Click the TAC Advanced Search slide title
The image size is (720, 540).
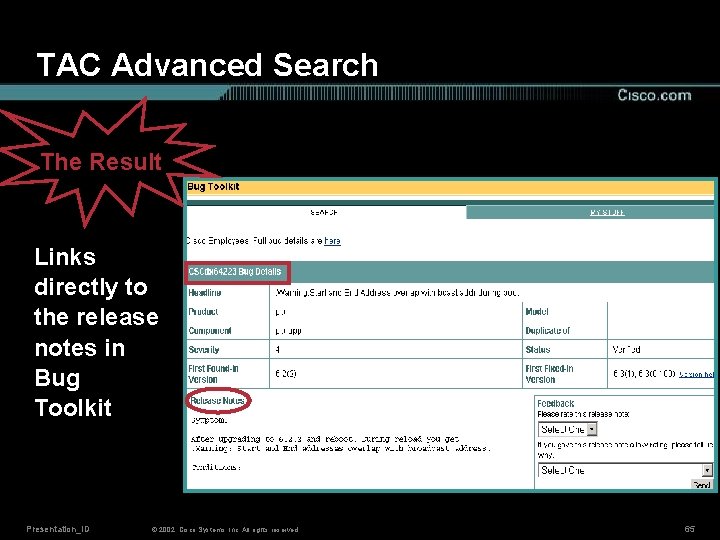207,64
